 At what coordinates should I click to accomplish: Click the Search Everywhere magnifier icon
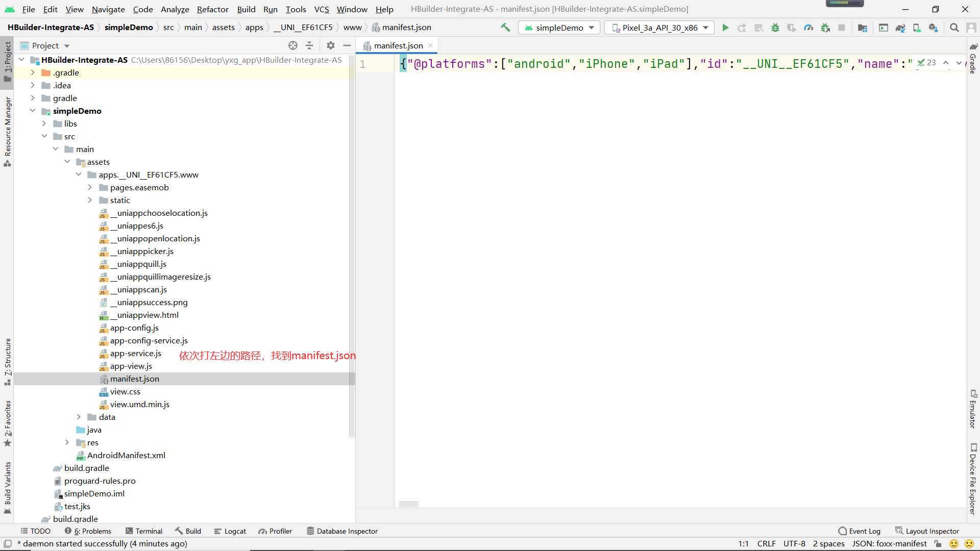click(954, 28)
